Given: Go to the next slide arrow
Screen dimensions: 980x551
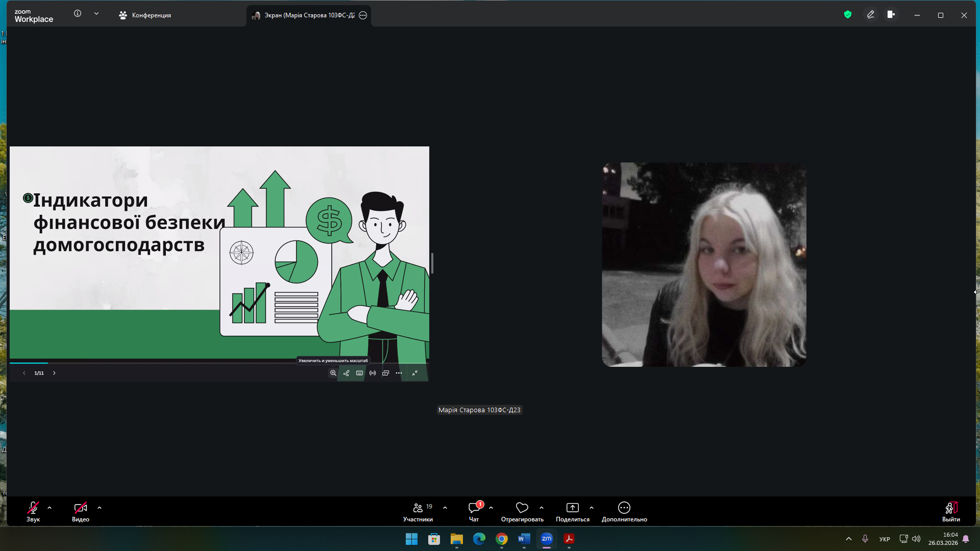Looking at the screenshot, I should click(54, 373).
